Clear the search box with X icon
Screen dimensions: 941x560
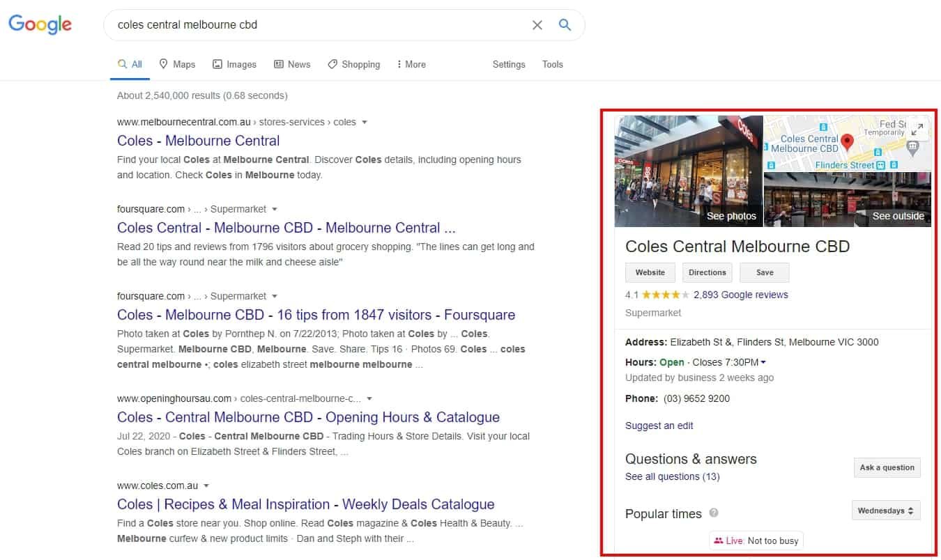[x=537, y=25]
